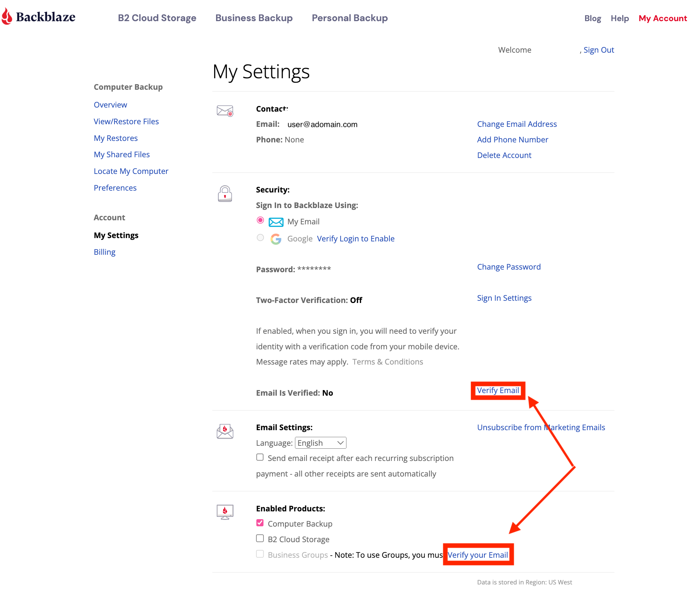
Task: Open the Terms & Conditions link
Action: 388,362
